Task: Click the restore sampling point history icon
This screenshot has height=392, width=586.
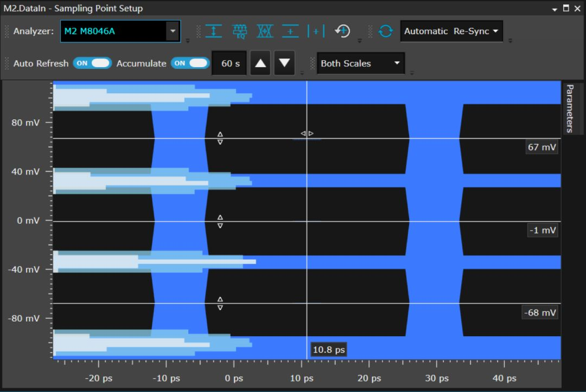Action: (342, 31)
